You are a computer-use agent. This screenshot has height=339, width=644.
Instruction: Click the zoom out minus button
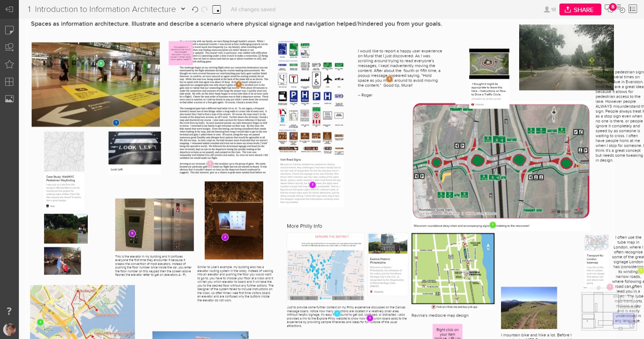pyautogui.click(x=585, y=287)
